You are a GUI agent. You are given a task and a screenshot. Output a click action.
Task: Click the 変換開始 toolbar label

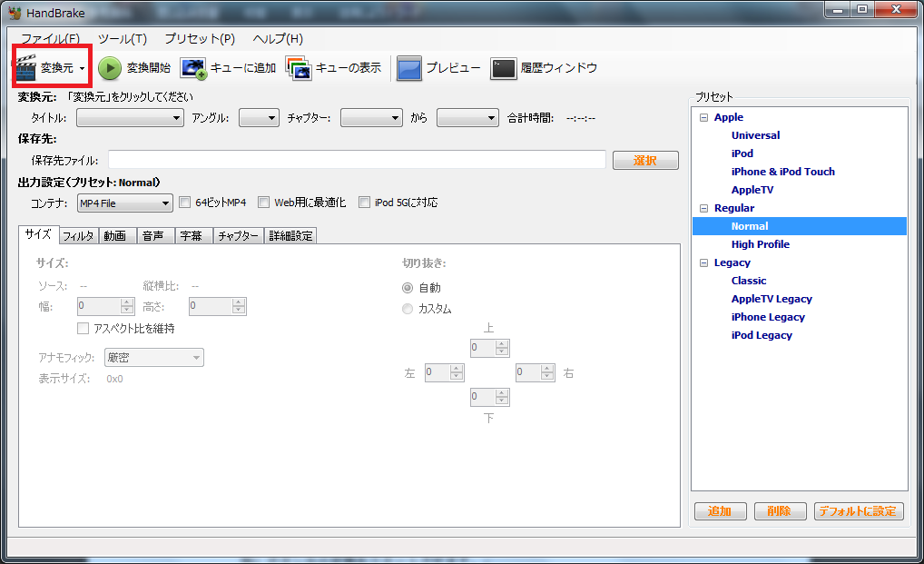click(x=149, y=68)
